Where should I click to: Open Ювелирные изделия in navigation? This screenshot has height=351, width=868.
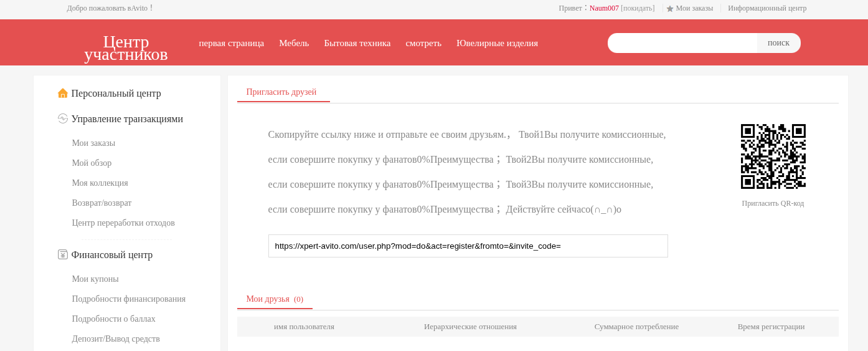pos(497,43)
